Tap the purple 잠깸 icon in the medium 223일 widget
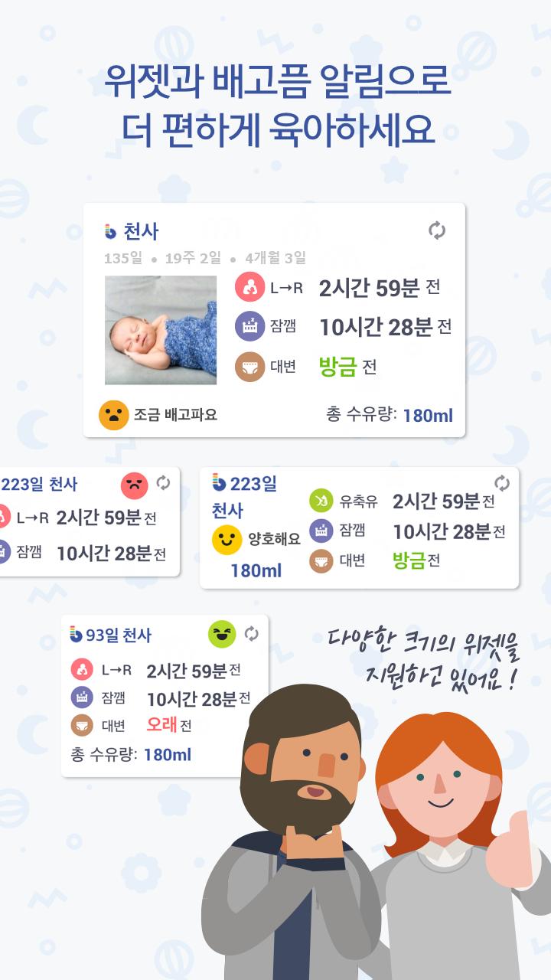This screenshot has height=980, width=551. [321, 531]
